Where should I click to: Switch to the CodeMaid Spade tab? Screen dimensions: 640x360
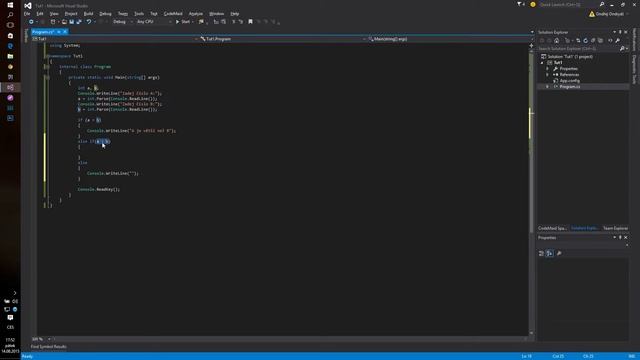coord(552,228)
